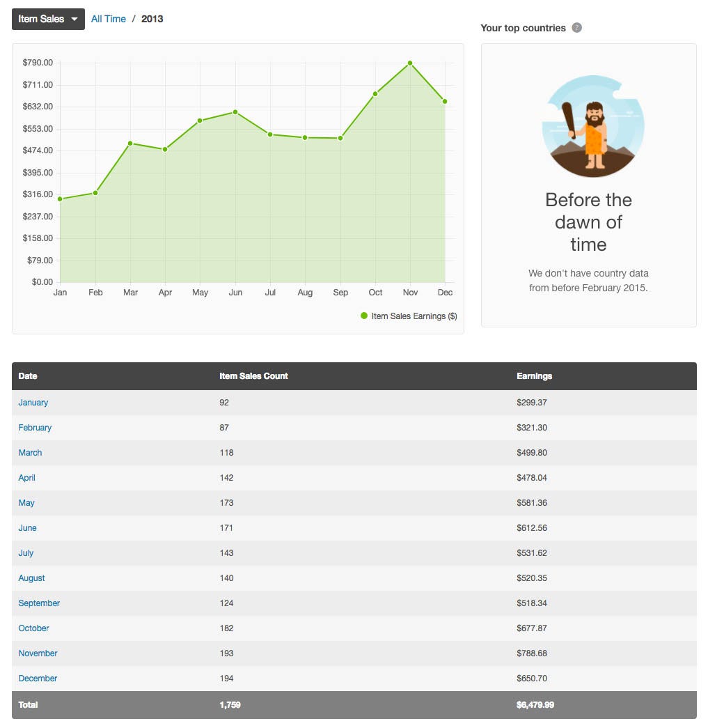Click the 194 December sales count
This screenshot has height=728, width=708.
tap(226, 679)
